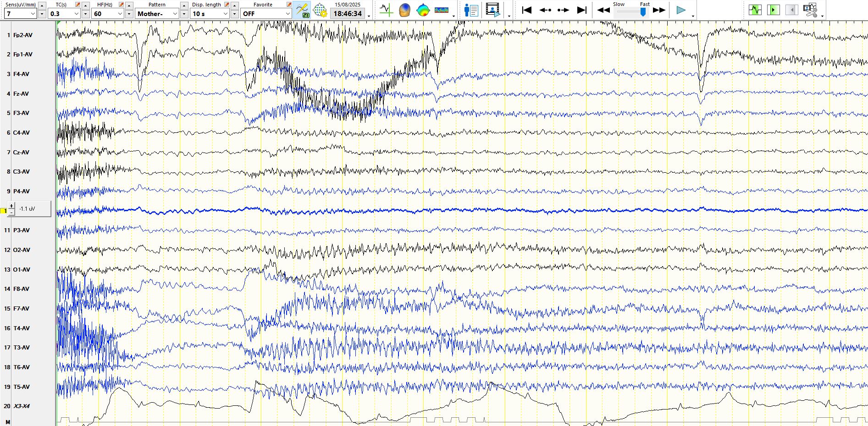Open the TC(s) dropdown
Image resolution: width=868 pixels, height=426 pixels.
64,14
